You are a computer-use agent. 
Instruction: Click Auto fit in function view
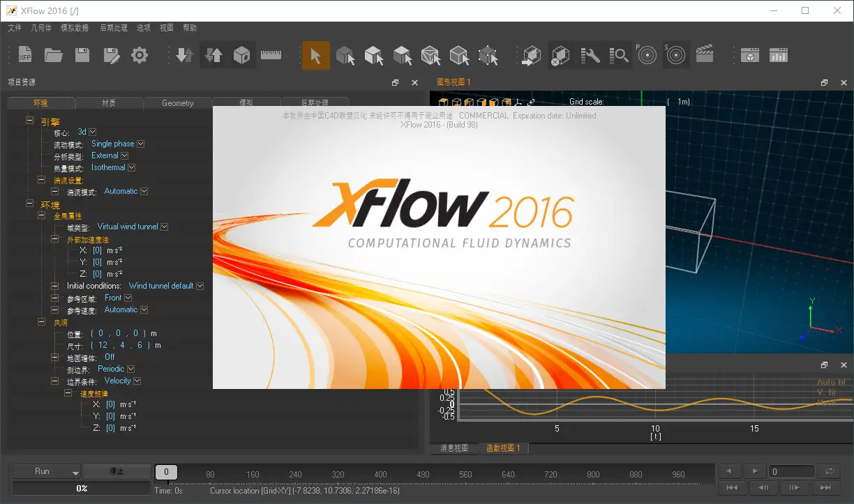[832, 382]
